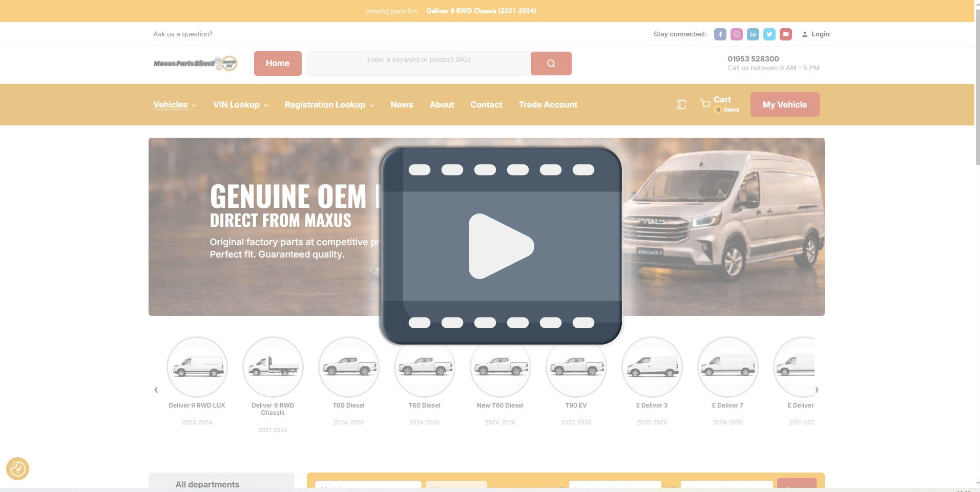This screenshot has width=980, height=492.
Task: Click the Maxus Parts Direct logo
Action: click(195, 63)
